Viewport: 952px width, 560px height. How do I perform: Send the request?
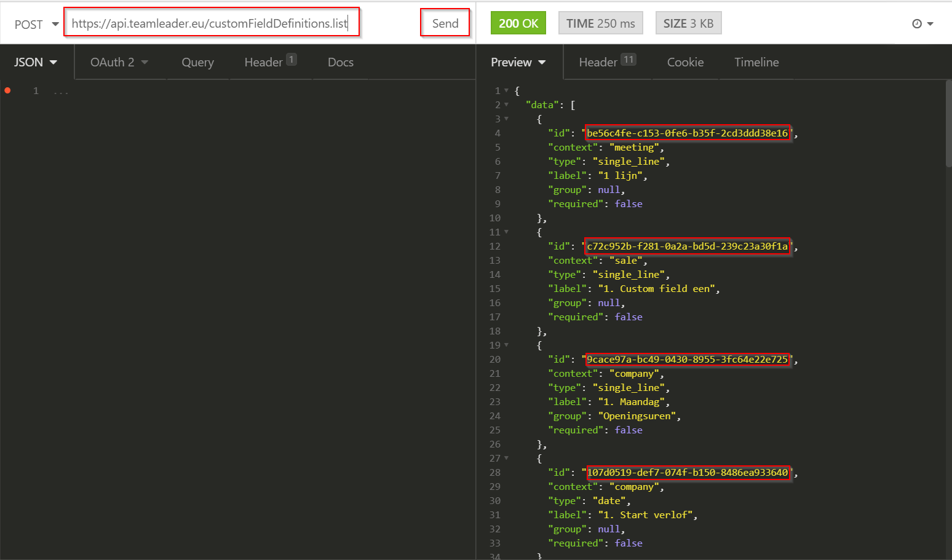click(445, 23)
